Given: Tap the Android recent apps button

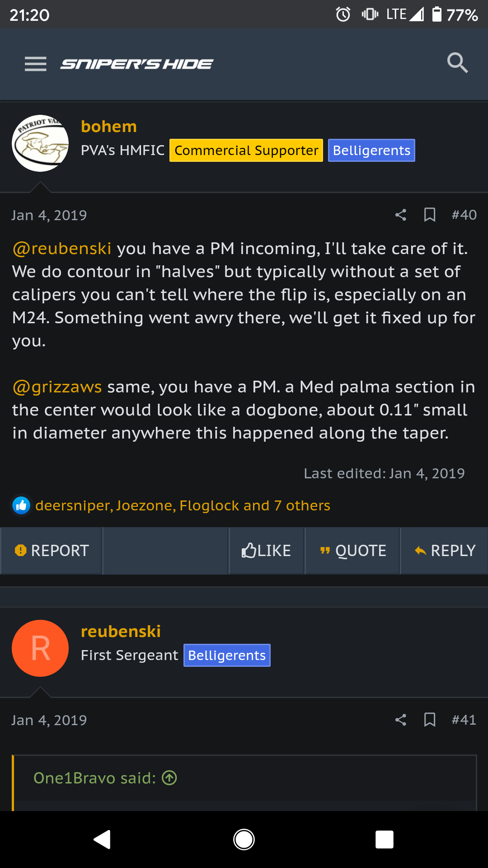Looking at the screenshot, I should click(x=384, y=840).
